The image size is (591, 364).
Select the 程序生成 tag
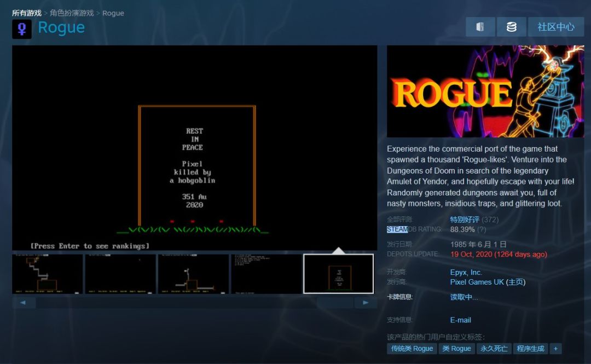tap(530, 349)
